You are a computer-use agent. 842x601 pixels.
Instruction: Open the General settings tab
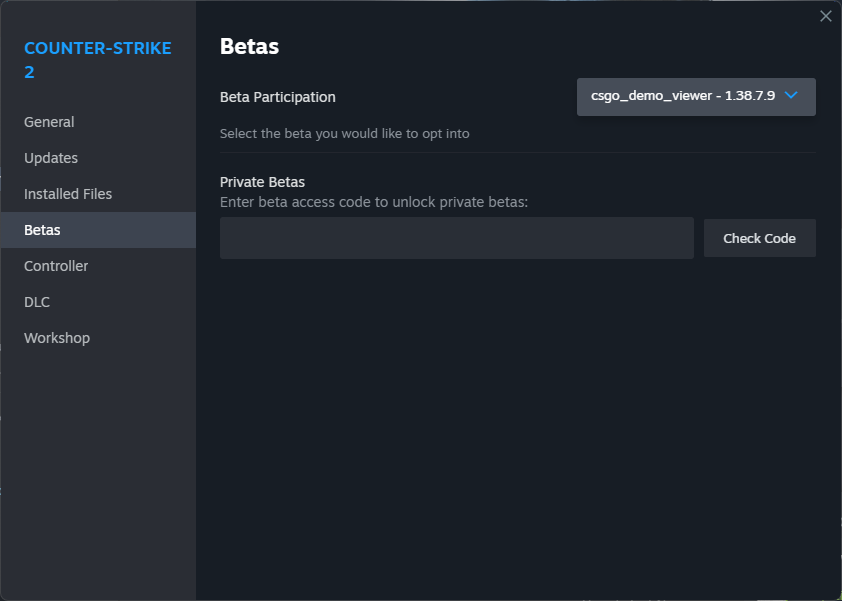[49, 122]
